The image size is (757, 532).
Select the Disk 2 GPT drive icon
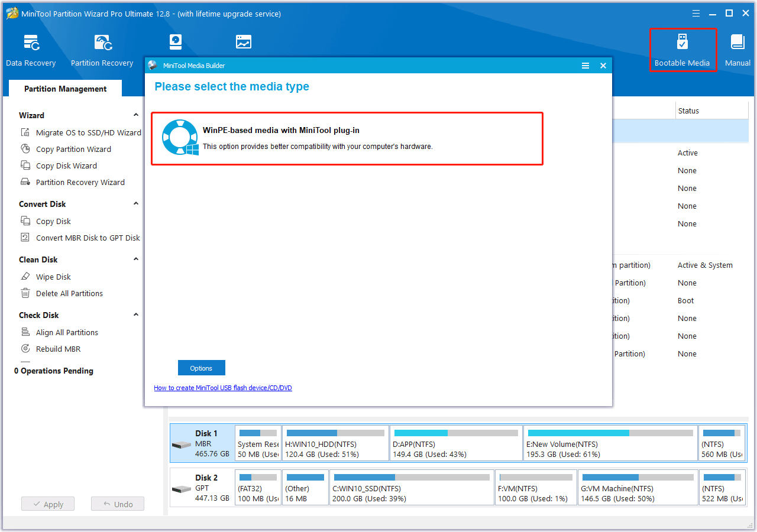[182, 489]
